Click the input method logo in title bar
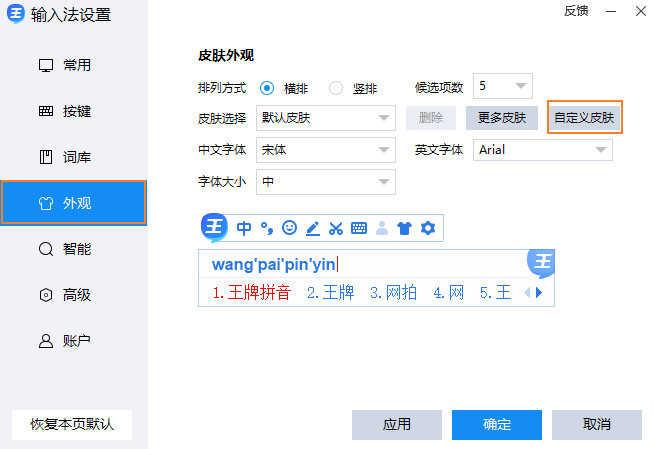654x449 pixels. [x=16, y=13]
